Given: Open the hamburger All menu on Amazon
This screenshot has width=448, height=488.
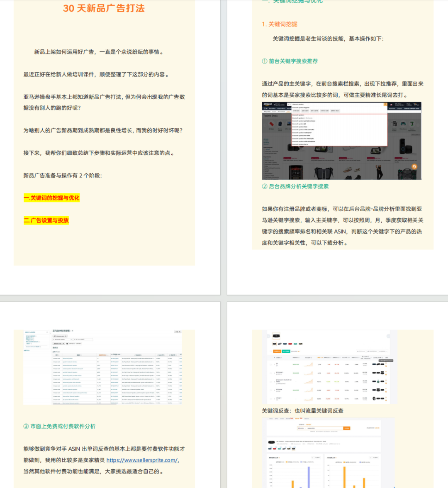Looking at the screenshot, I should pyautogui.click(x=264, y=108).
